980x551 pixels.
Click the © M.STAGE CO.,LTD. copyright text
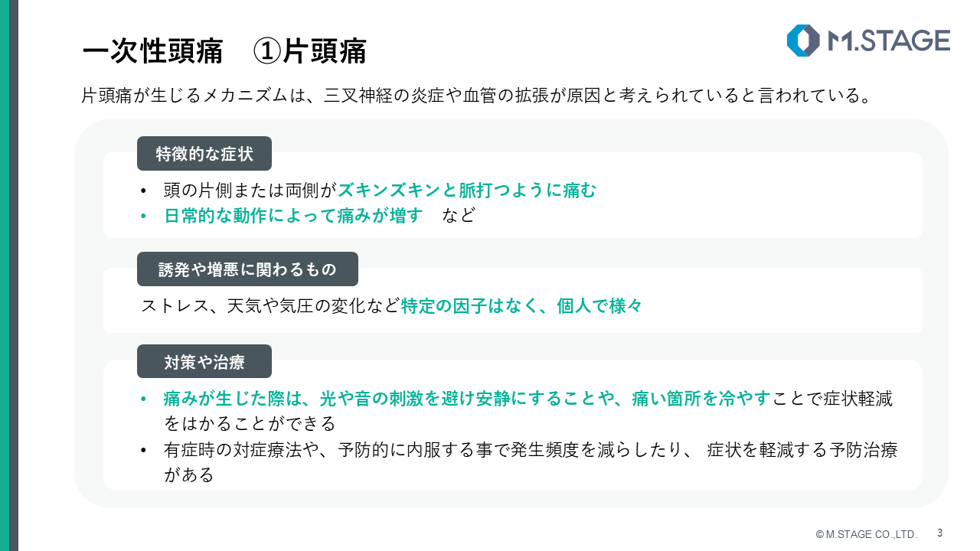866,534
